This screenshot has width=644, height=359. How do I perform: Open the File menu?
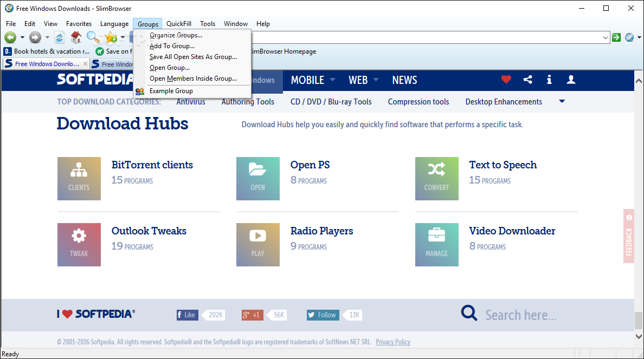tap(11, 24)
